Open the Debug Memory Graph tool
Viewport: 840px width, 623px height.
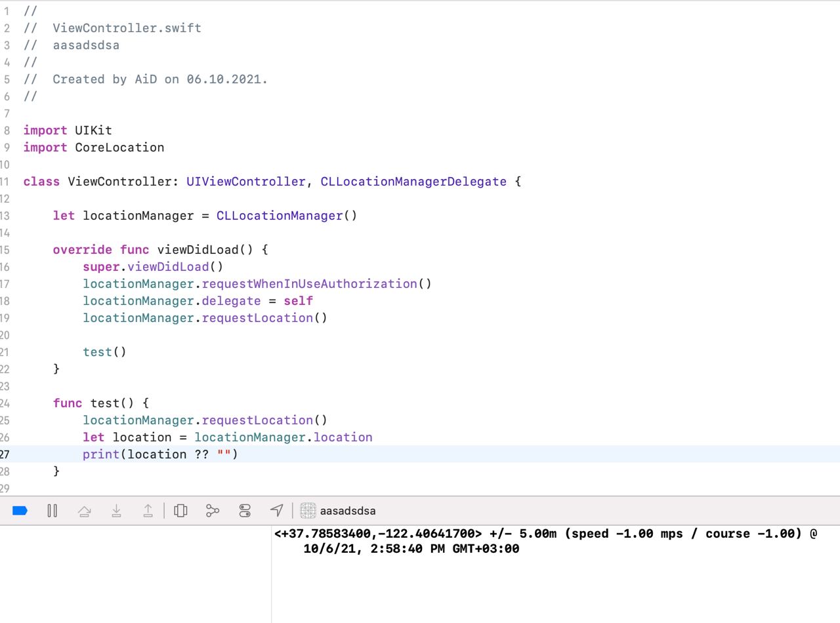[x=213, y=510]
